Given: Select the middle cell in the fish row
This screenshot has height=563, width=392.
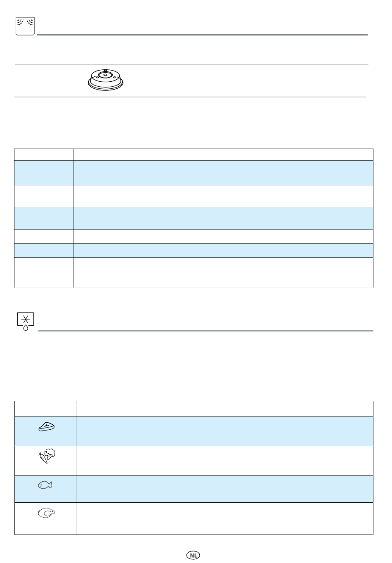Looking at the screenshot, I should click(x=104, y=489).
